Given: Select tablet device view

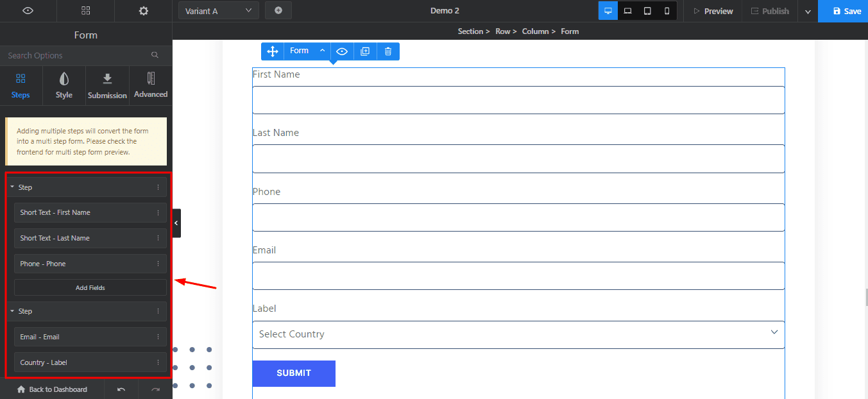Looking at the screenshot, I should 647,11.
